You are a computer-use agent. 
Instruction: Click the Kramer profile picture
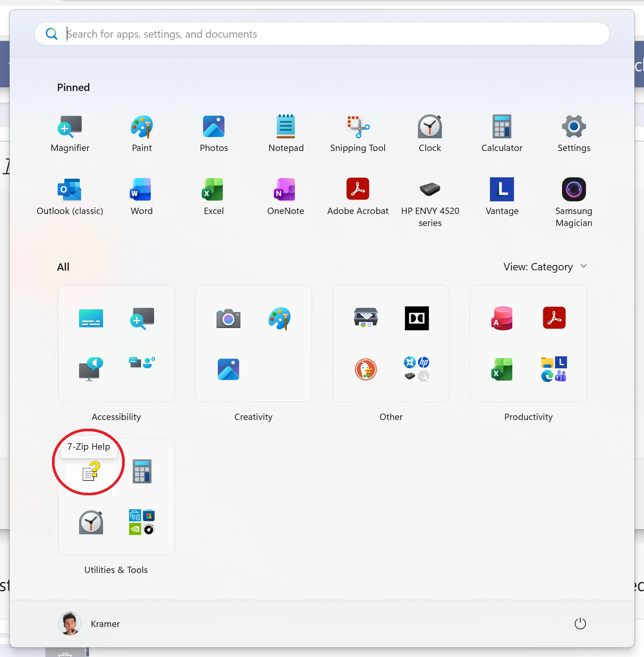[x=70, y=624]
